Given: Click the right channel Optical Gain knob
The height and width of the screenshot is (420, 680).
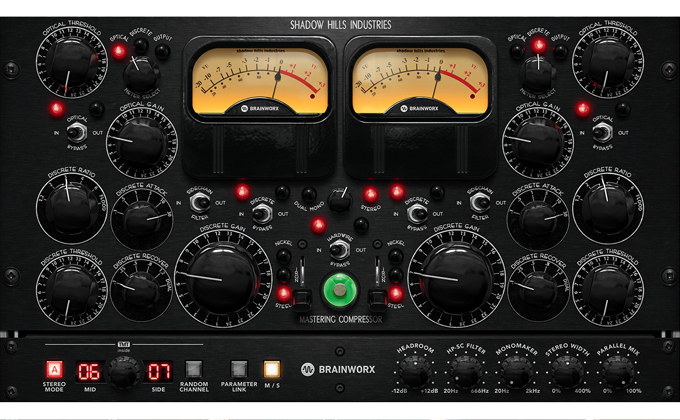Looking at the screenshot, I should point(538,142).
